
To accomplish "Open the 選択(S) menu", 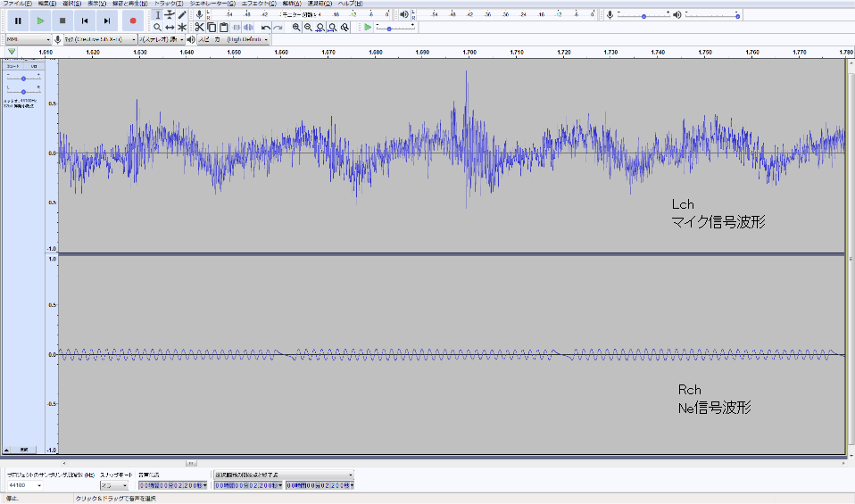I will pos(71,4).
